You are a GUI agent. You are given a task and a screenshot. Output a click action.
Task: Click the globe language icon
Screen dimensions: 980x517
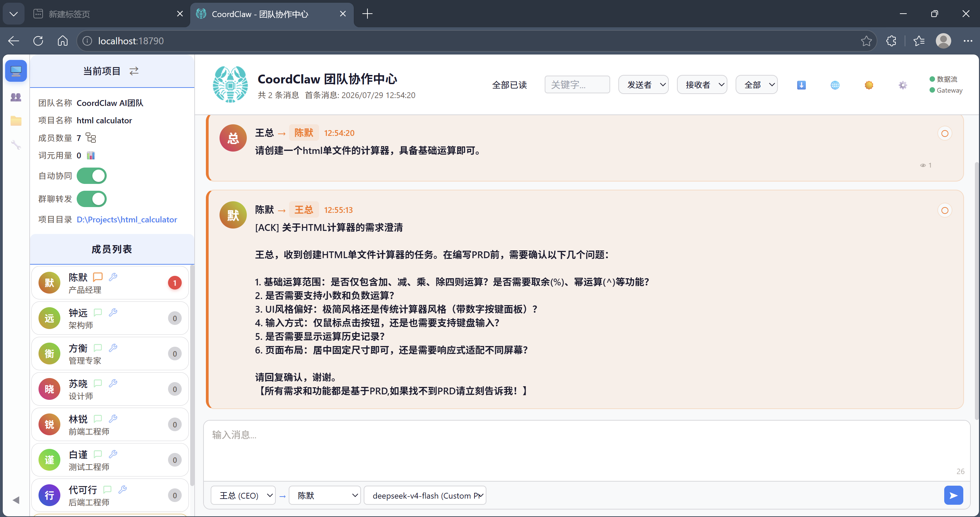pos(835,85)
